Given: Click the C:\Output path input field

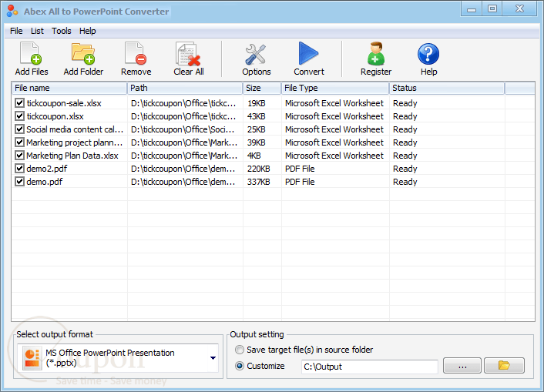Looking at the screenshot, I should click(x=370, y=367).
